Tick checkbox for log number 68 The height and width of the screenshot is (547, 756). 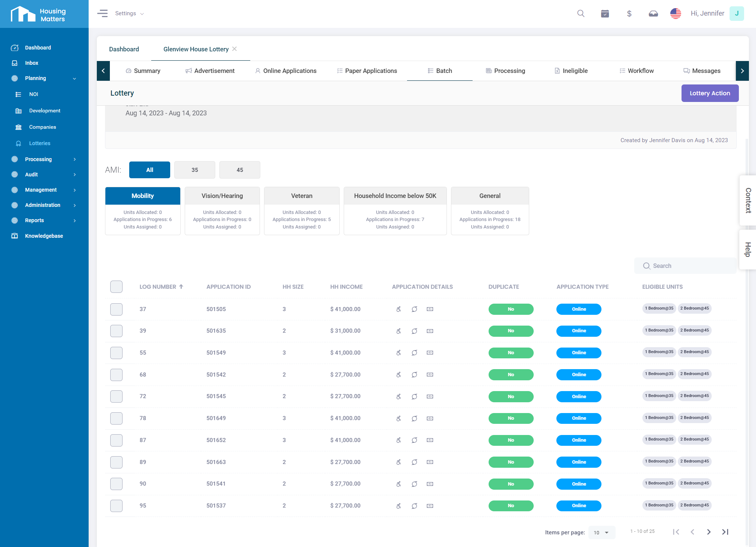(x=116, y=375)
